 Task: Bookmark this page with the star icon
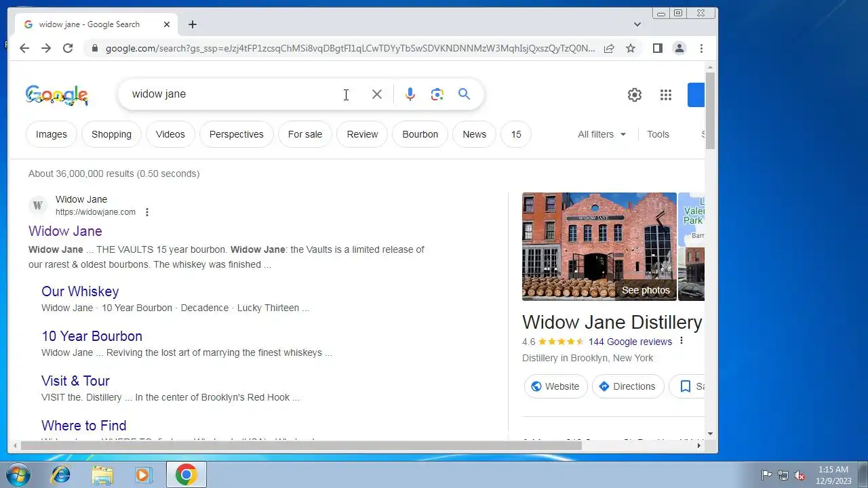(631, 48)
